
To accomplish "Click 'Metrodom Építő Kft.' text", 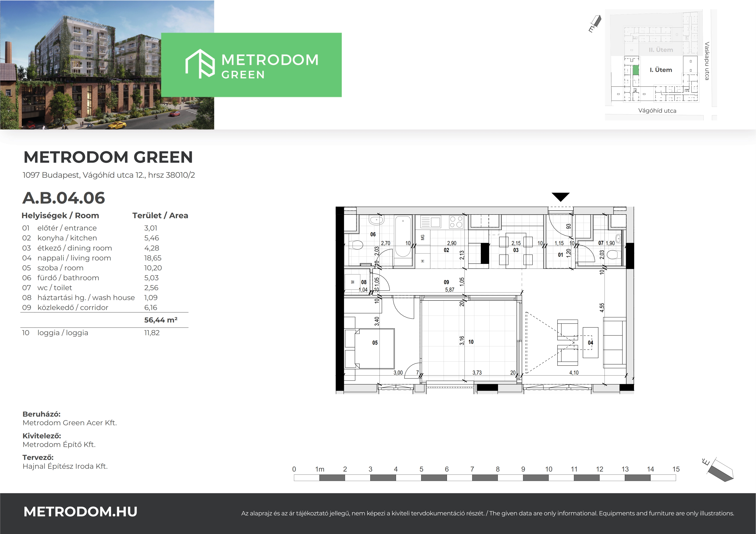I will point(59,445).
